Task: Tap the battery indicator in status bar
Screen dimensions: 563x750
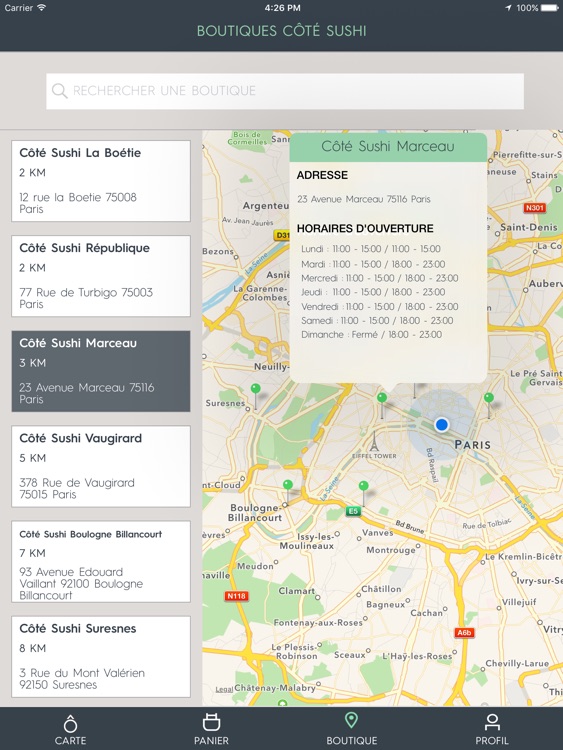Action: (x=549, y=8)
